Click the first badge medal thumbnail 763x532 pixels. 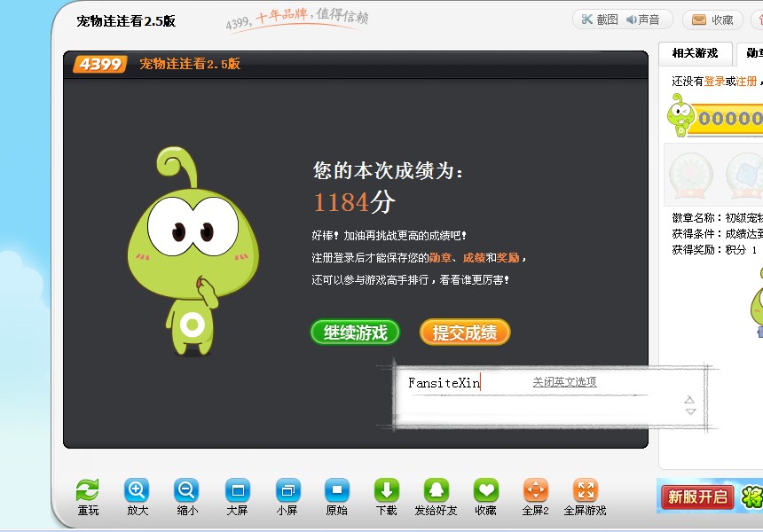point(691,175)
